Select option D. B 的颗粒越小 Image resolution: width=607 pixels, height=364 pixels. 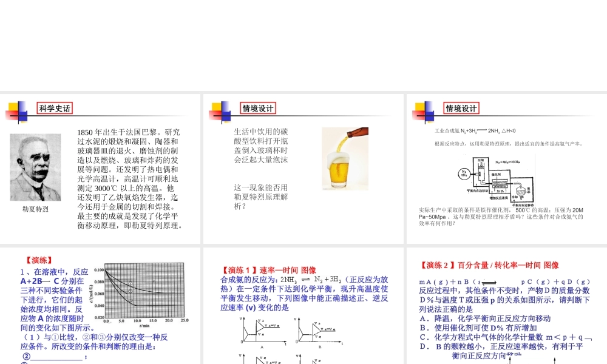[x=501, y=351]
